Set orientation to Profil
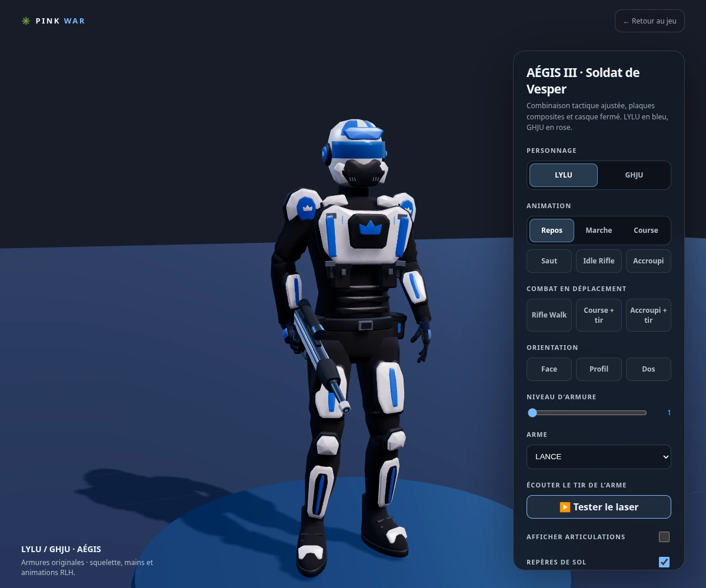 [x=599, y=369]
